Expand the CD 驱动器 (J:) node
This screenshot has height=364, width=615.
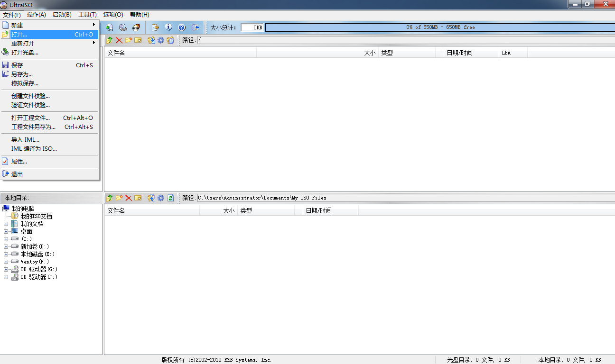[6, 277]
